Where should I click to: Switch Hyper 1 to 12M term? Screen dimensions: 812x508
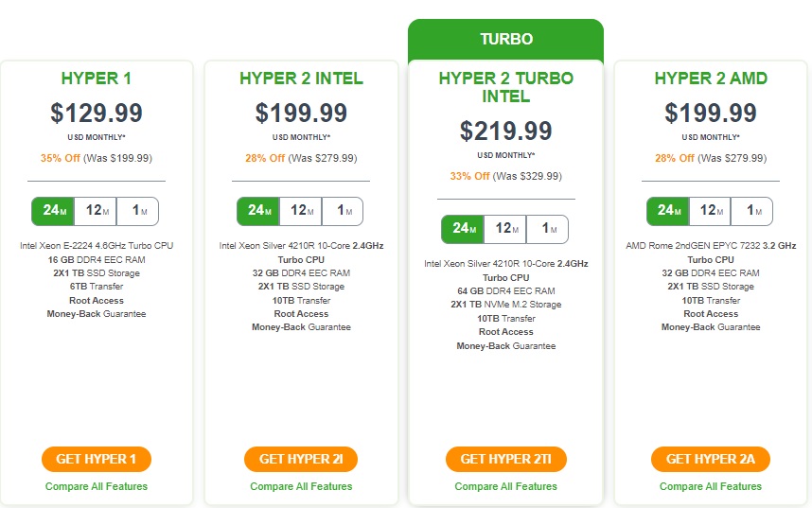(96, 211)
